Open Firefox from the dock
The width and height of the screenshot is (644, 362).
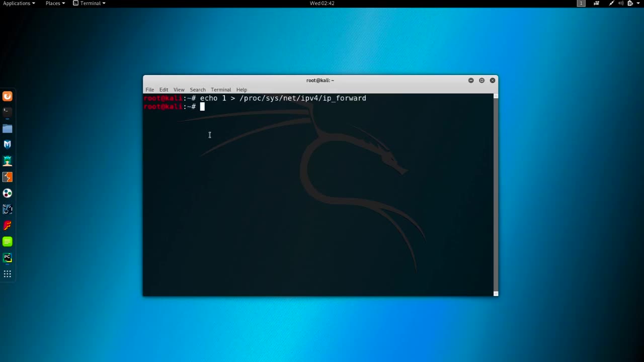[7, 97]
